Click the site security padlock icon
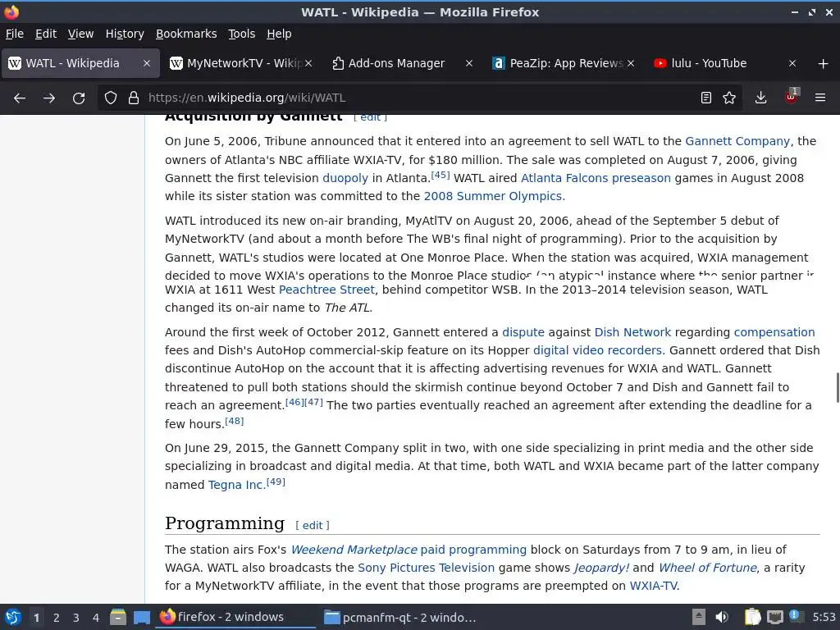Viewport: 840px width, 630px height. [134, 98]
